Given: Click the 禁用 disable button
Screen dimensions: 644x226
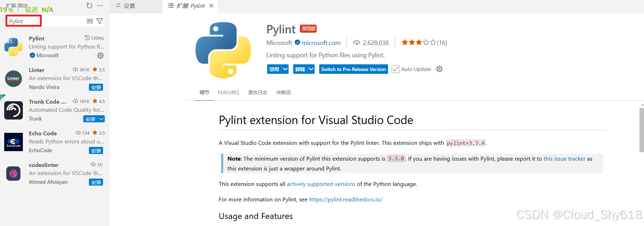Looking at the screenshot, I should (274, 69).
